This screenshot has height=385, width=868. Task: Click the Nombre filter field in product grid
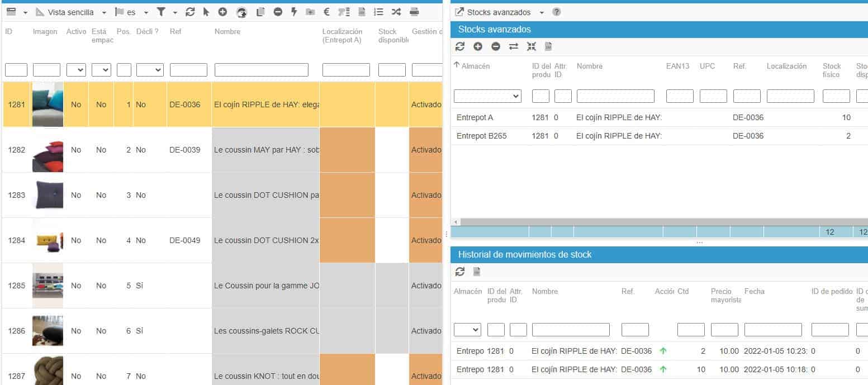coord(261,70)
